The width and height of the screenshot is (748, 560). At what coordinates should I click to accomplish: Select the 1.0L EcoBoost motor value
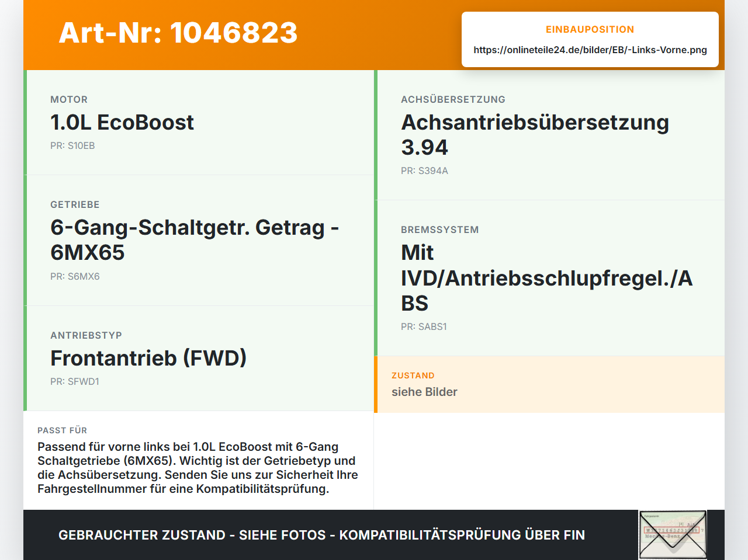point(122,122)
